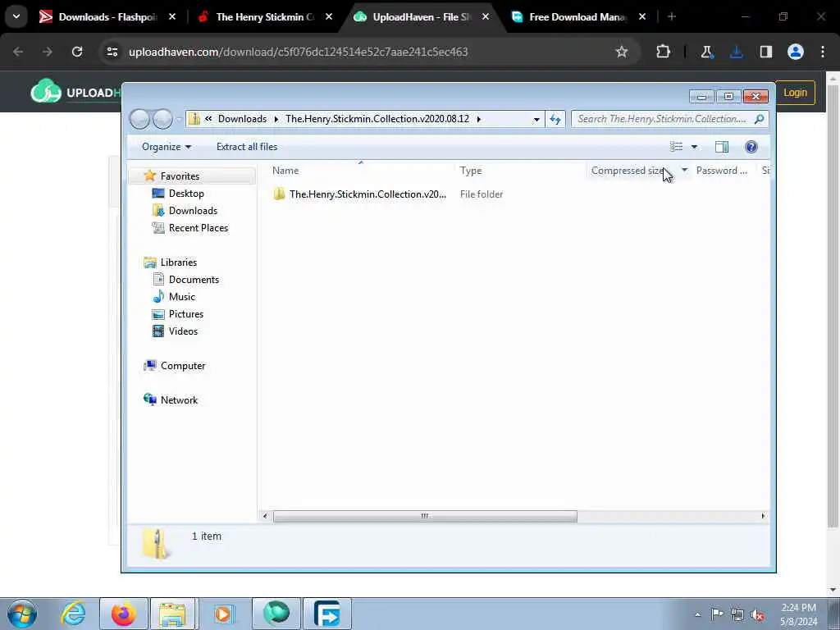Switch to Free Download Manager tab
Viewport: 840px width, 630px height.
[577, 17]
